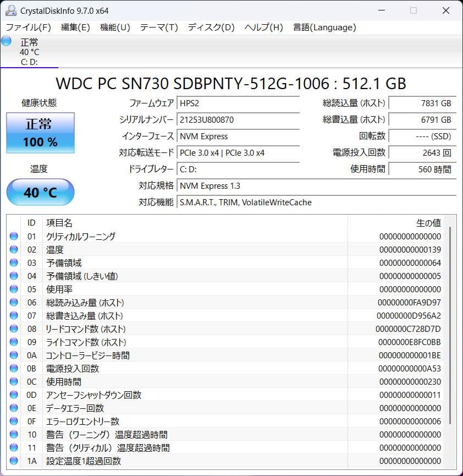Click status dot for 設定温度1超過回数 row
This screenshot has width=463, height=476.
click(x=14, y=461)
